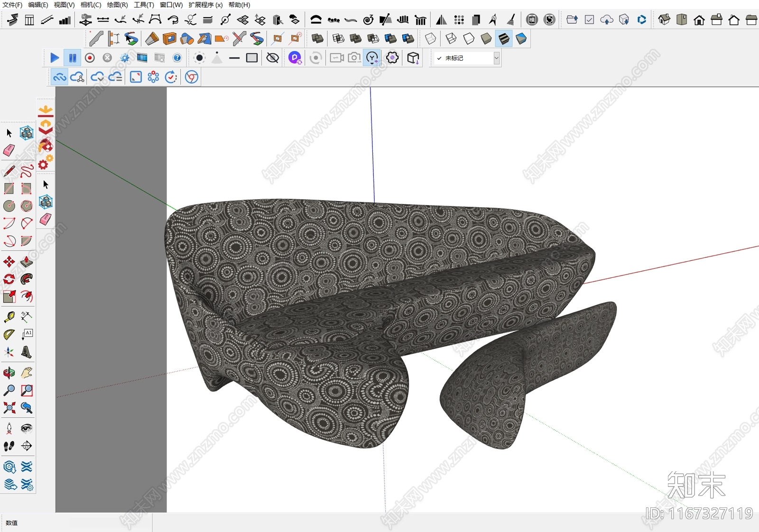Image resolution: width=759 pixels, height=532 pixels.
Task: Click the film strip export icon
Action: pyautogui.click(x=142, y=58)
